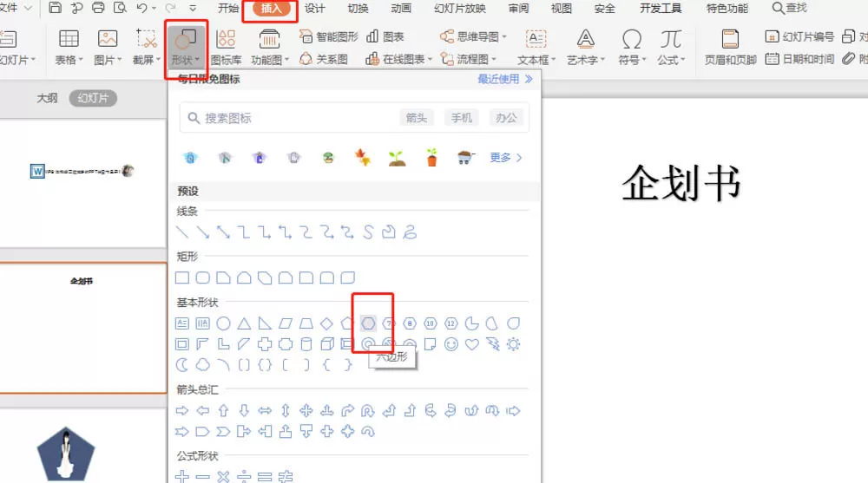Open the 流程图 dropdown
Viewport: 868px width, 483px height.
point(469,59)
